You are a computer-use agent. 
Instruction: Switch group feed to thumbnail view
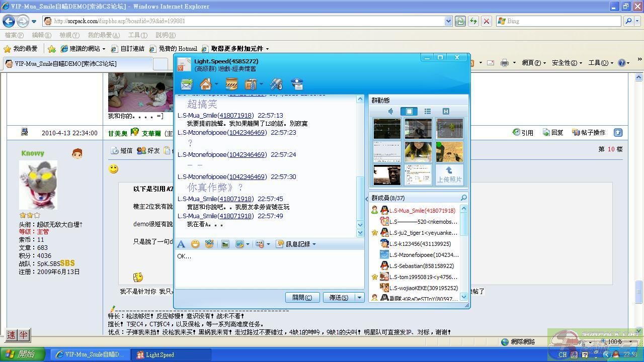click(x=409, y=111)
